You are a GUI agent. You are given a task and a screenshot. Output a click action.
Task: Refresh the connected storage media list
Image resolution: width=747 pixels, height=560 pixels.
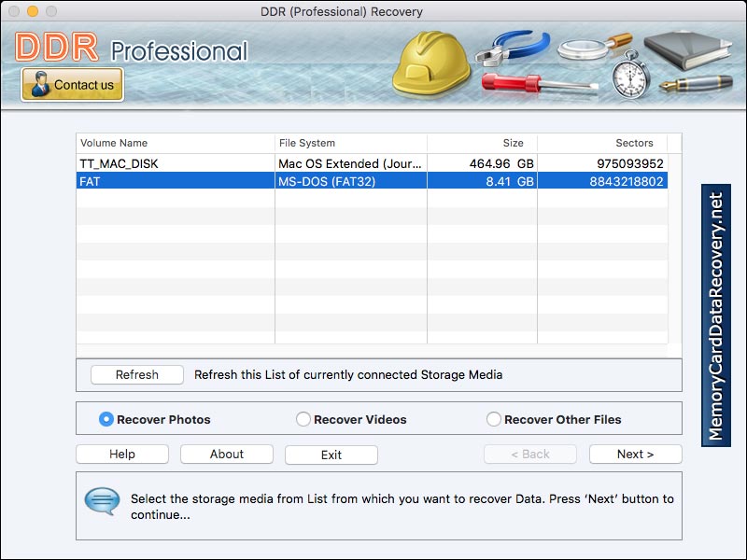pos(136,374)
